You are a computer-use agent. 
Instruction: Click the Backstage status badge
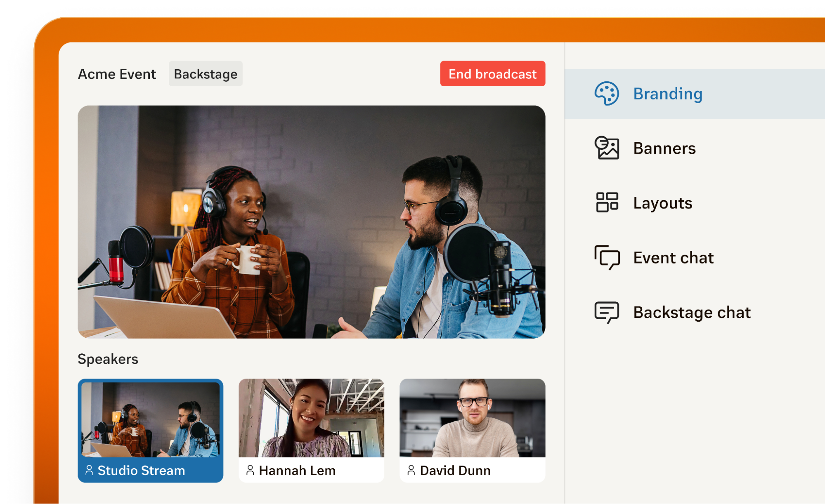click(x=206, y=74)
